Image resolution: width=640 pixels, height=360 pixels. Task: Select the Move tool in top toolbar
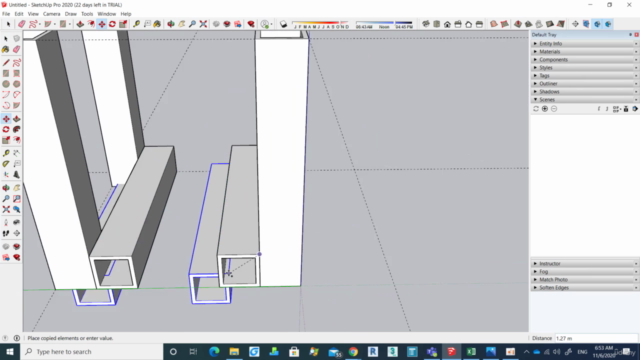click(102, 24)
